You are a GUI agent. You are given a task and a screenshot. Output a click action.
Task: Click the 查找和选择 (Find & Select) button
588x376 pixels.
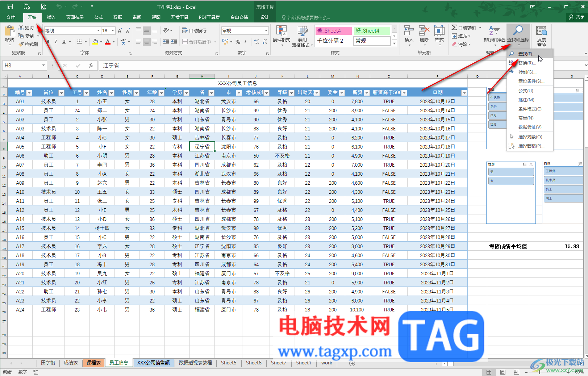(x=518, y=35)
